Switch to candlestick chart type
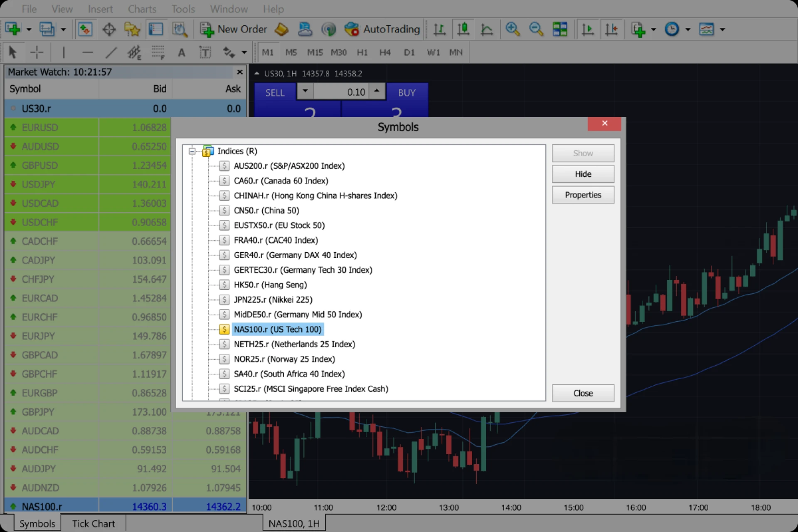Screen dimensions: 798x532 (463, 29)
